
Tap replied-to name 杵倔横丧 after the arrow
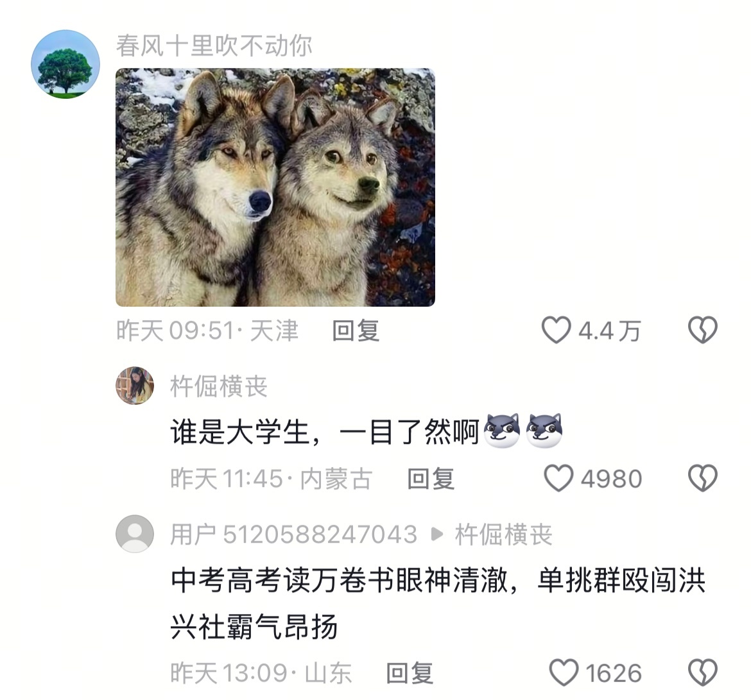coord(503,534)
